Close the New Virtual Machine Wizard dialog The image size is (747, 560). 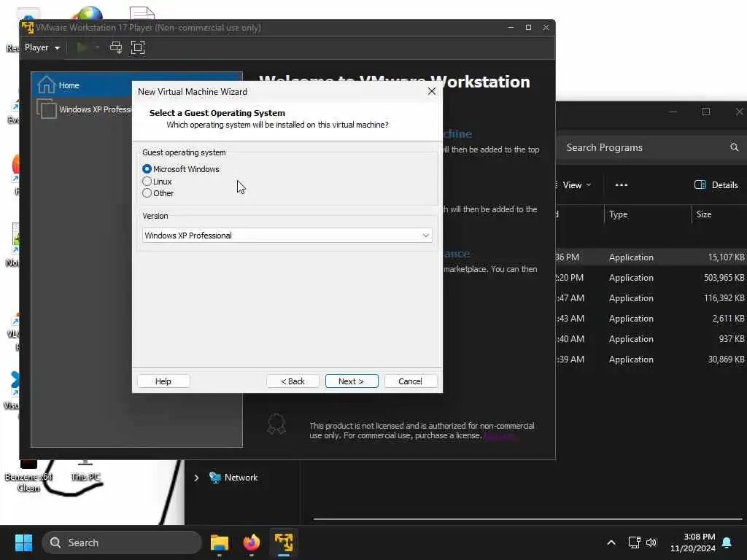(x=432, y=91)
